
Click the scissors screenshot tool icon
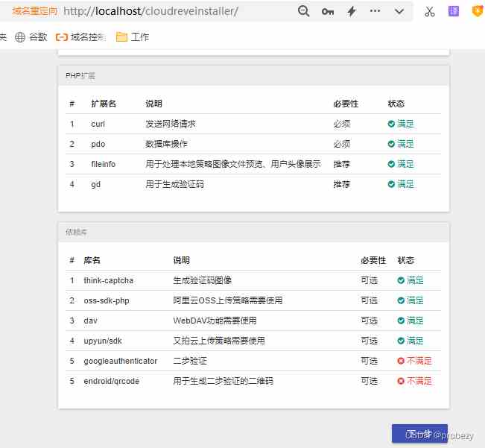[429, 11]
